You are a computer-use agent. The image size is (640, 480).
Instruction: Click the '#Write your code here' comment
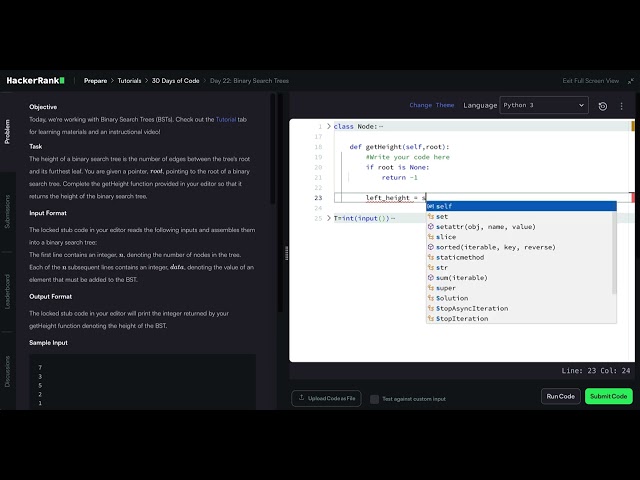tap(407, 157)
